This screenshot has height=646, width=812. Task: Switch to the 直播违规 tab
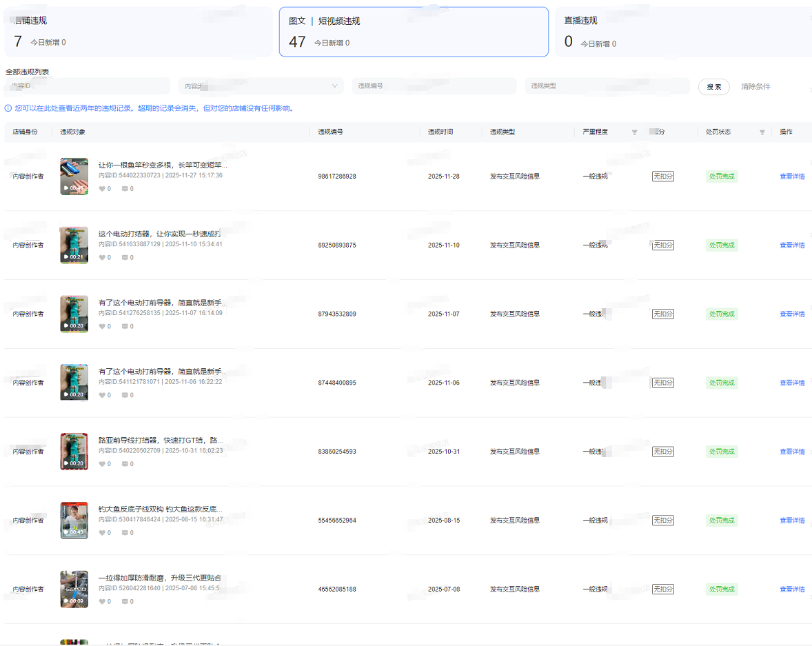pos(682,32)
